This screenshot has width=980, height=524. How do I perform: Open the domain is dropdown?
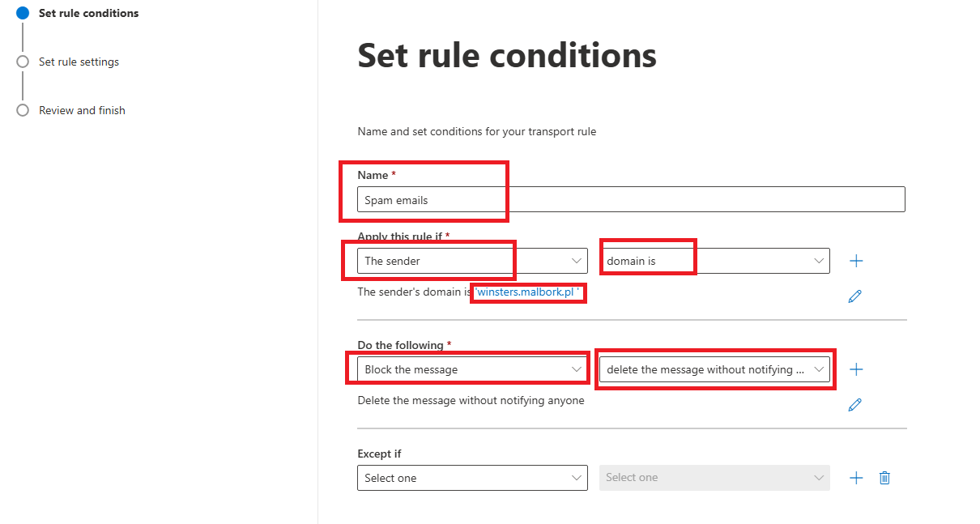pyautogui.click(x=714, y=261)
